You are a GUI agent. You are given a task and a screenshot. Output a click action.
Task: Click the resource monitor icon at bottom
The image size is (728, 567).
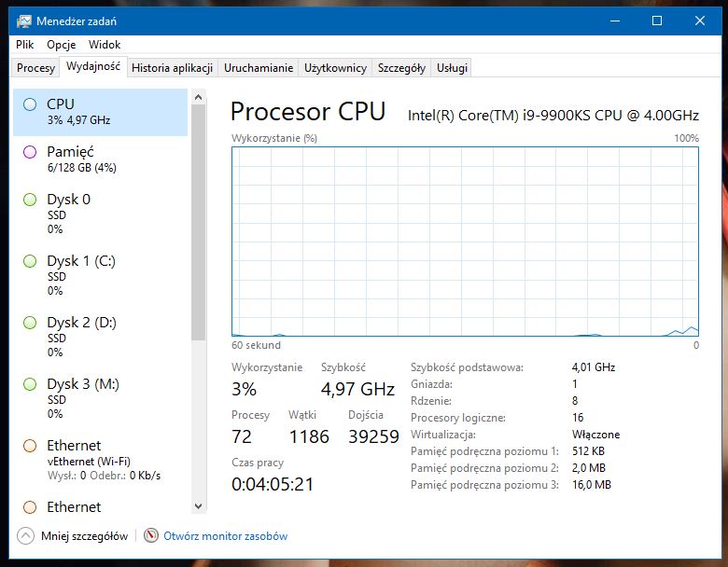click(x=151, y=535)
